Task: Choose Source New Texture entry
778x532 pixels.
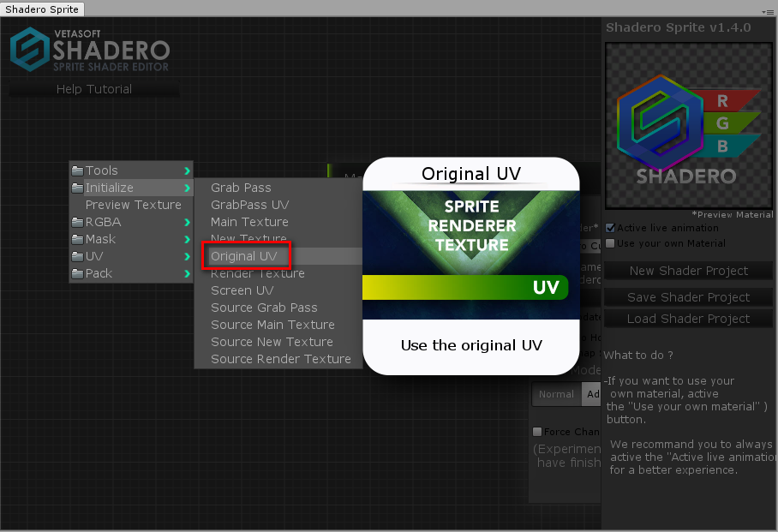Action: tap(278, 342)
